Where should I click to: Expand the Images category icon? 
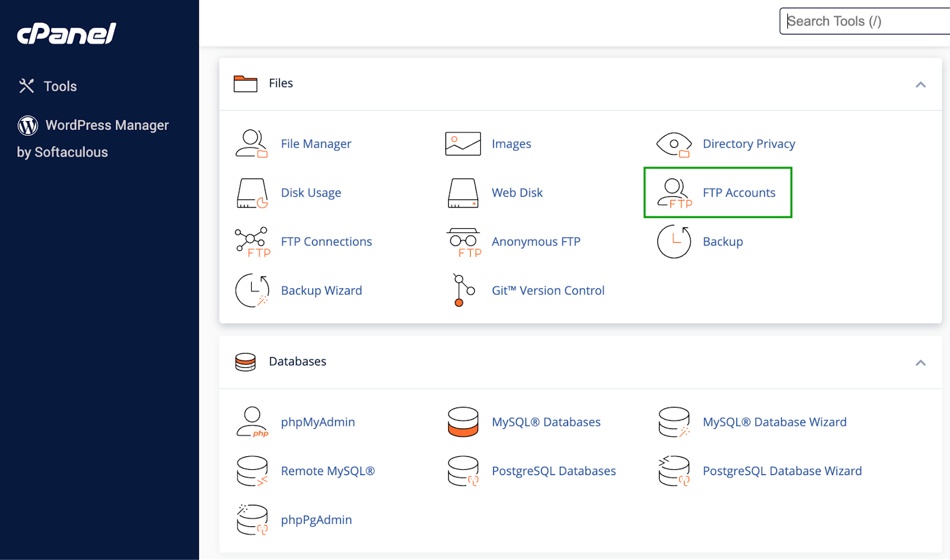pos(463,143)
